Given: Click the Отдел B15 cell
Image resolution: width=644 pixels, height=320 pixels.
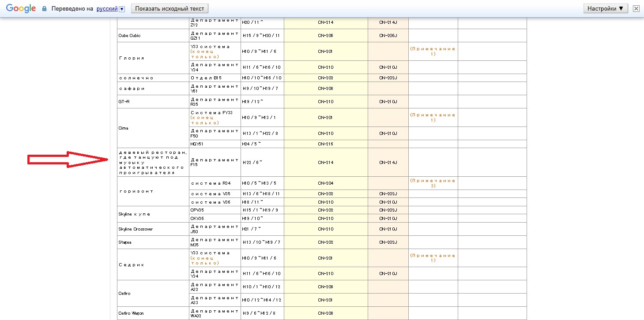Looking at the screenshot, I should 215,78.
